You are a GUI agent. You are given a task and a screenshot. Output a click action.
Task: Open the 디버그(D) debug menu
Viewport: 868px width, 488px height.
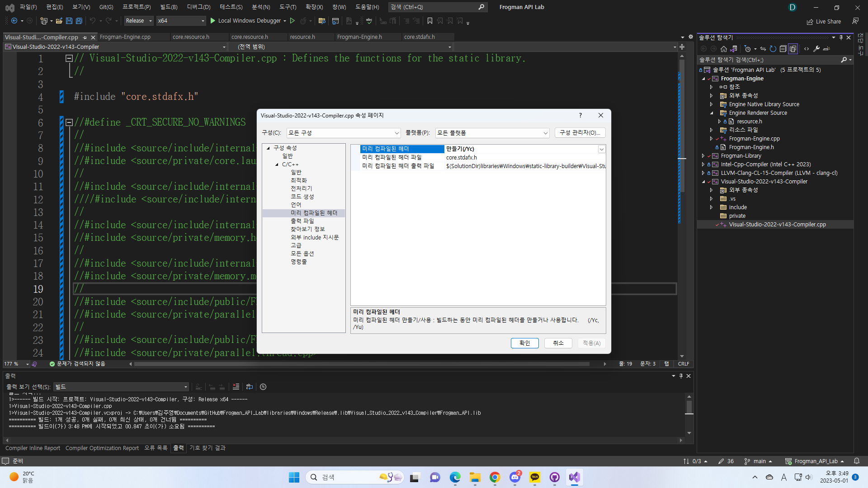(x=198, y=7)
